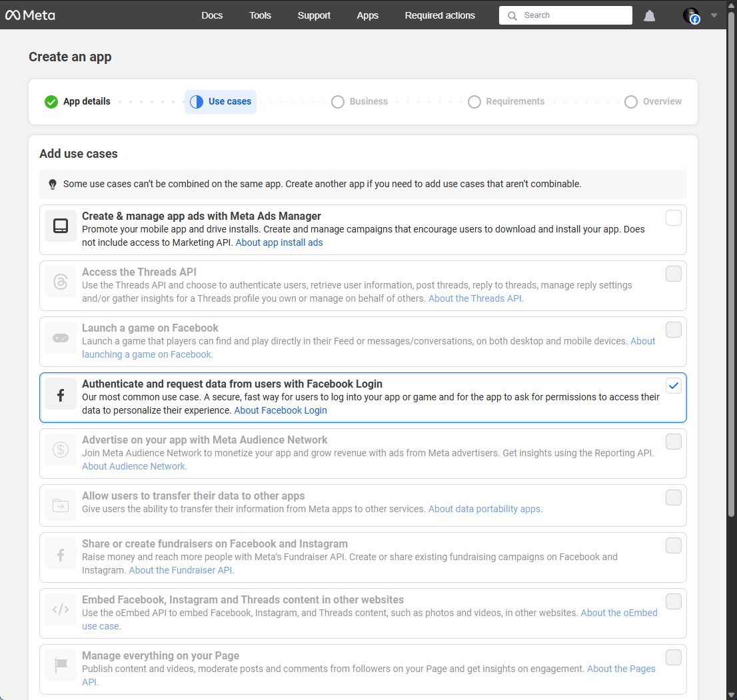
Task: Open the Docs menu
Action: [x=212, y=15]
